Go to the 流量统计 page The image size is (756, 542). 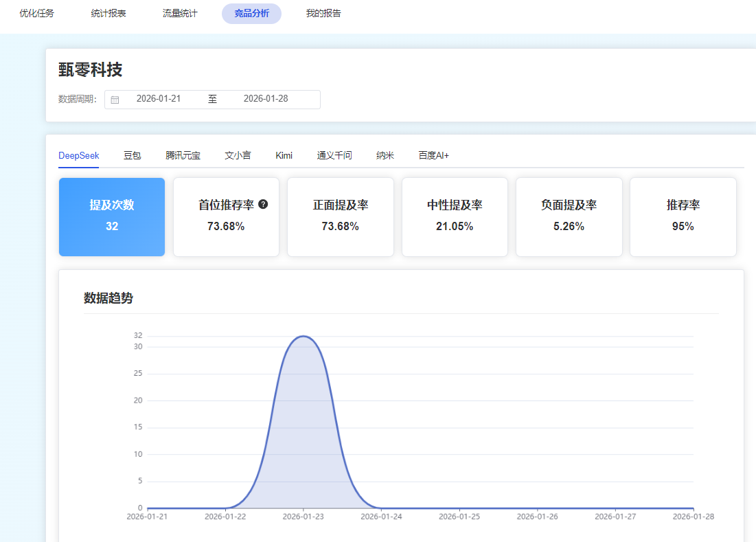(x=180, y=14)
